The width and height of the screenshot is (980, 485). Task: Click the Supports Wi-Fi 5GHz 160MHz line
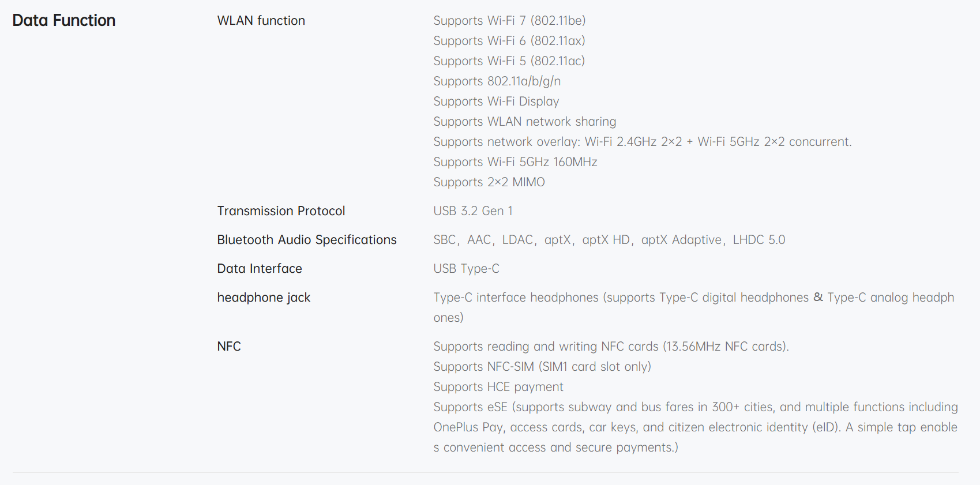pos(515,162)
